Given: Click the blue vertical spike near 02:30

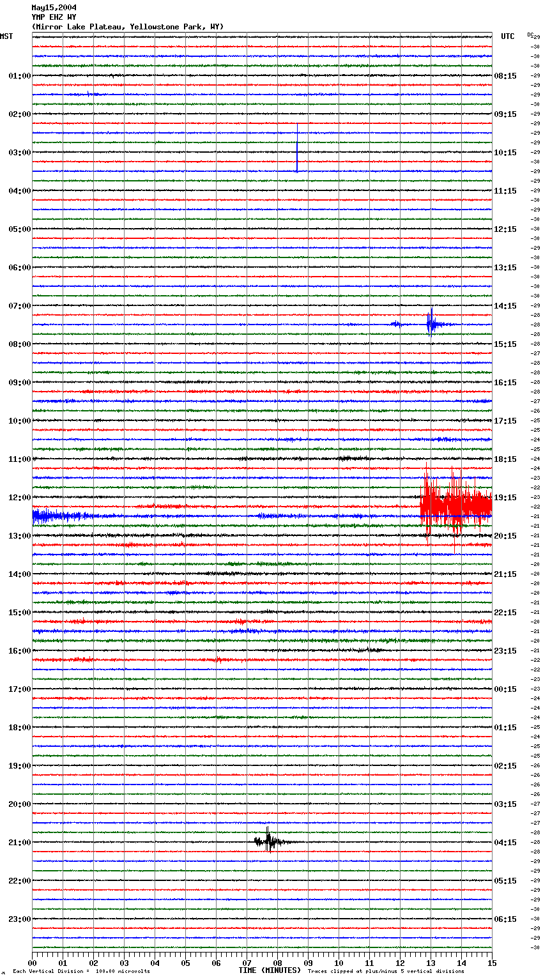Looking at the screenshot, I should (x=297, y=148).
